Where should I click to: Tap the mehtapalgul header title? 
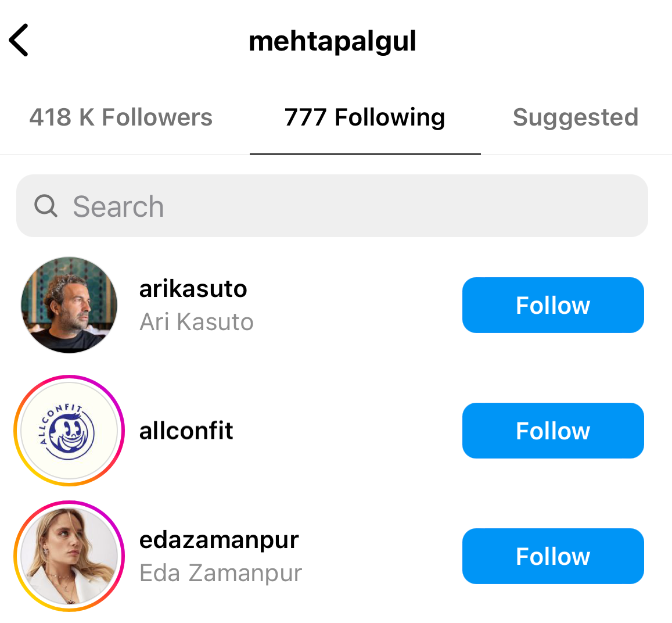(x=332, y=41)
